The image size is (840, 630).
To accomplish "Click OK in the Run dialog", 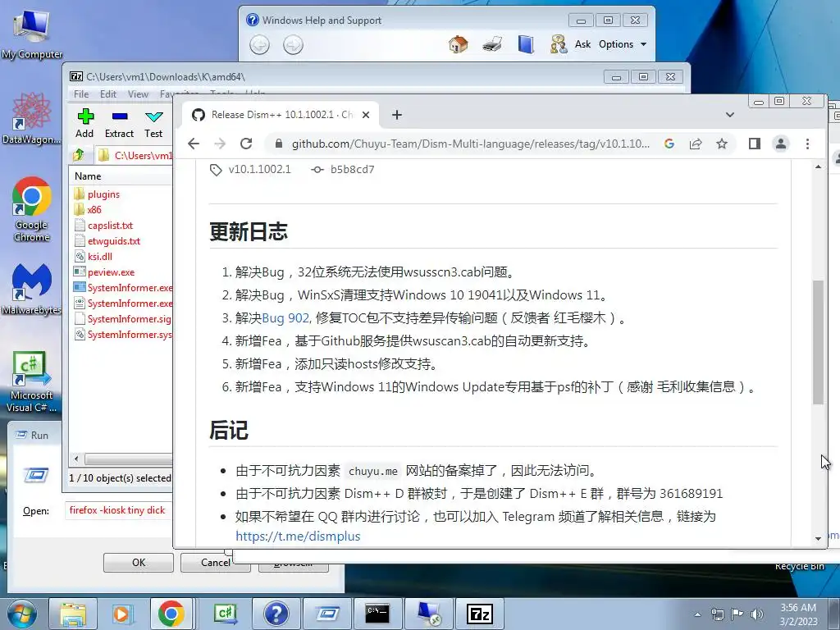I will pyautogui.click(x=138, y=563).
